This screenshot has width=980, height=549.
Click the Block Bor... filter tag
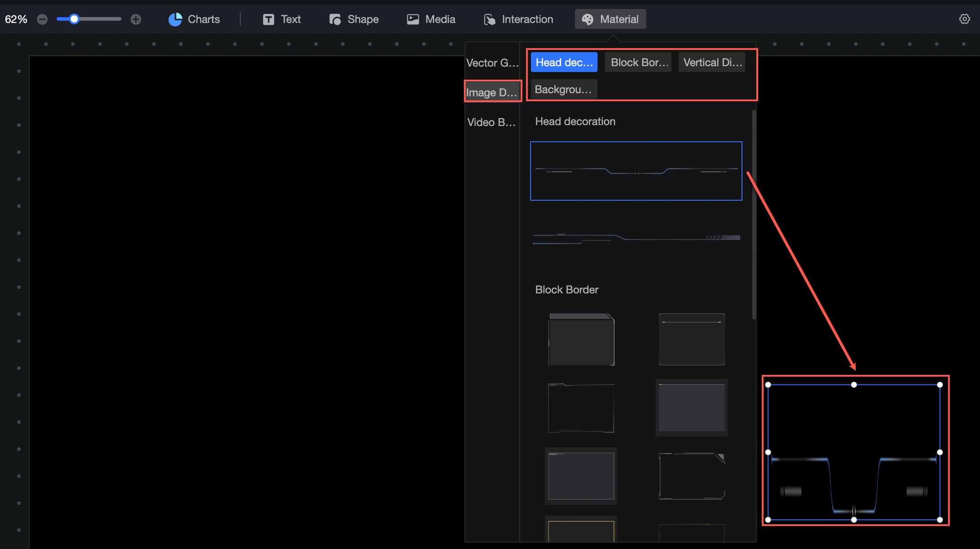click(x=638, y=63)
